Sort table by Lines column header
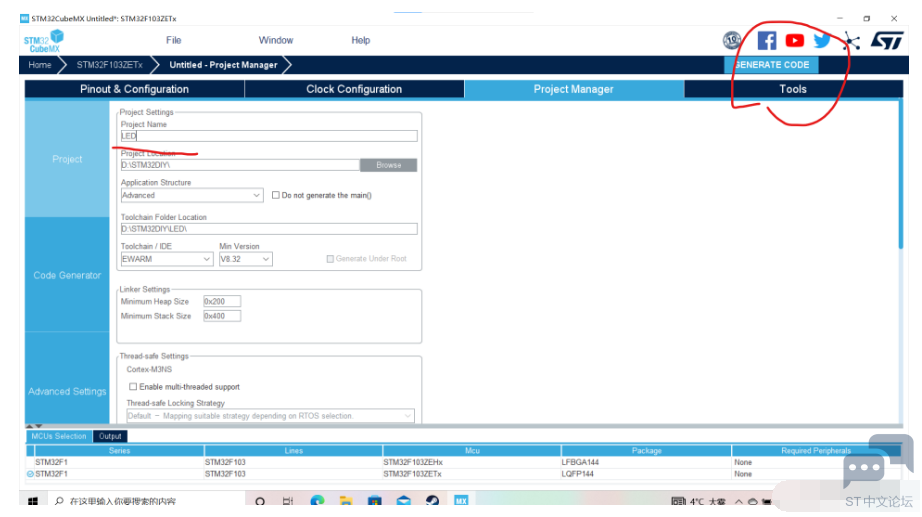 [x=293, y=451]
